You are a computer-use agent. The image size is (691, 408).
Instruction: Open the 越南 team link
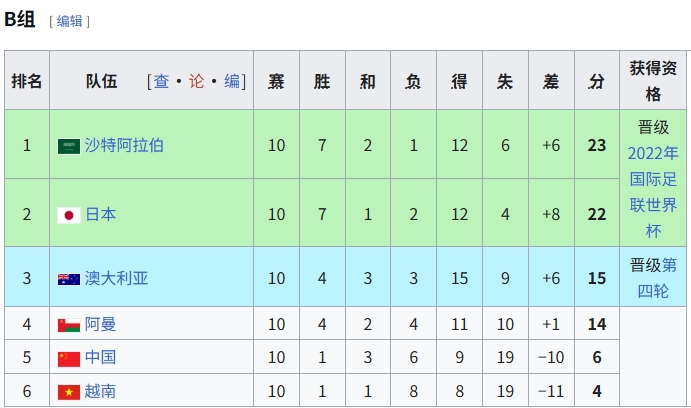pyautogui.click(x=100, y=391)
